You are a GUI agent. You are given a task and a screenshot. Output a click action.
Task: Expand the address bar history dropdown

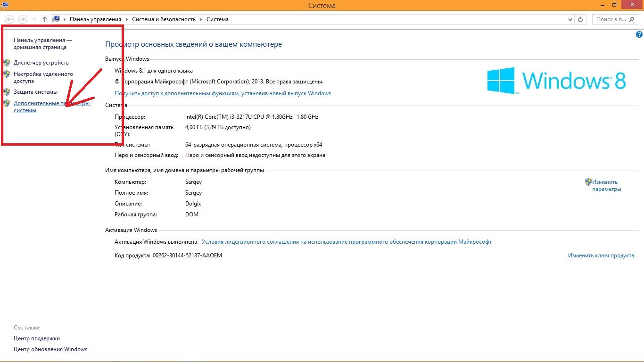570,19
